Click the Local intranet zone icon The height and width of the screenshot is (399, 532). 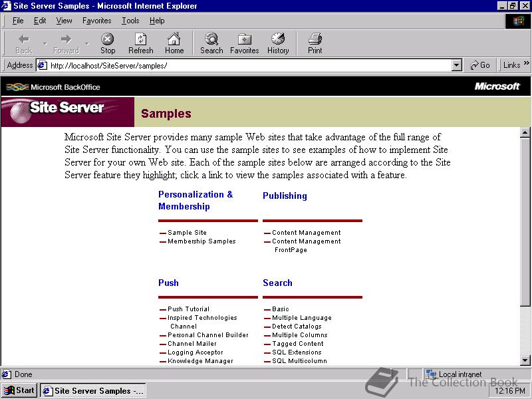point(431,374)
